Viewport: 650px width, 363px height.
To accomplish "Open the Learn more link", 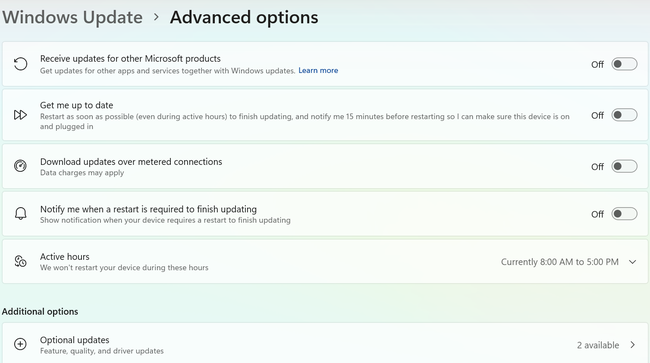I will [x=318, y=70].
